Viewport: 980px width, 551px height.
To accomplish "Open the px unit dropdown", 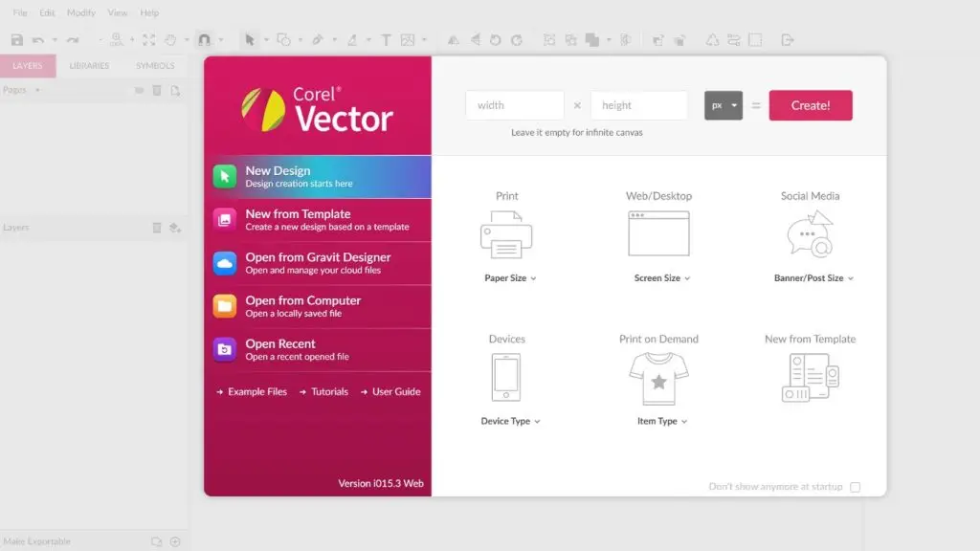I will tap(724, 105).
